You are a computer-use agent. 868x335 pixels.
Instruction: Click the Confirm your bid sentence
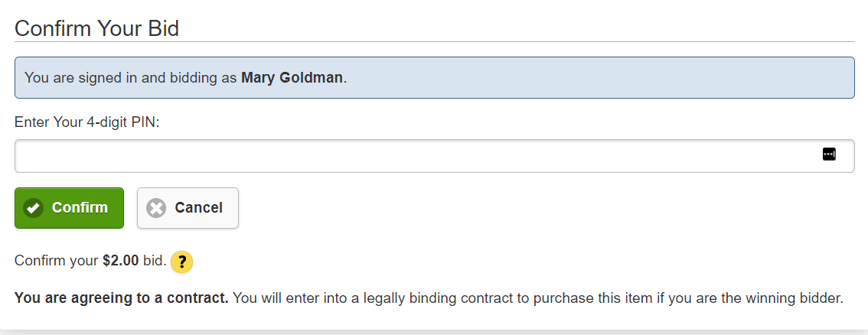pos(90,260)
